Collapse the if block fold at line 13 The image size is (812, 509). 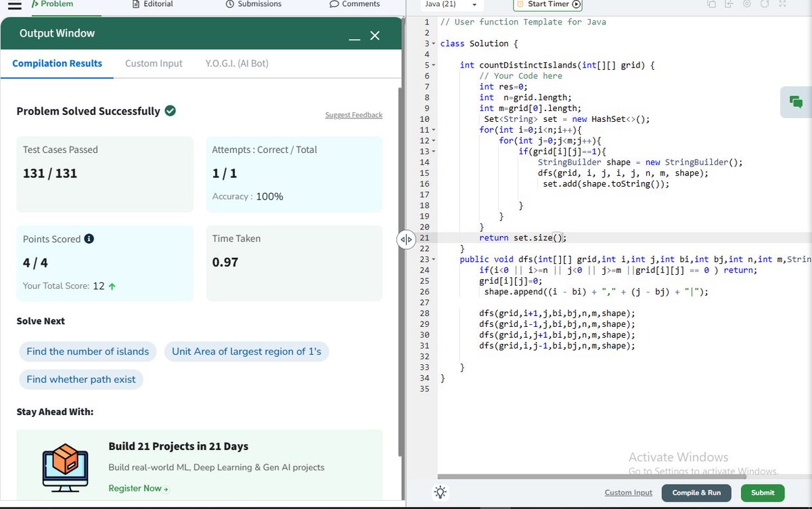434,152
